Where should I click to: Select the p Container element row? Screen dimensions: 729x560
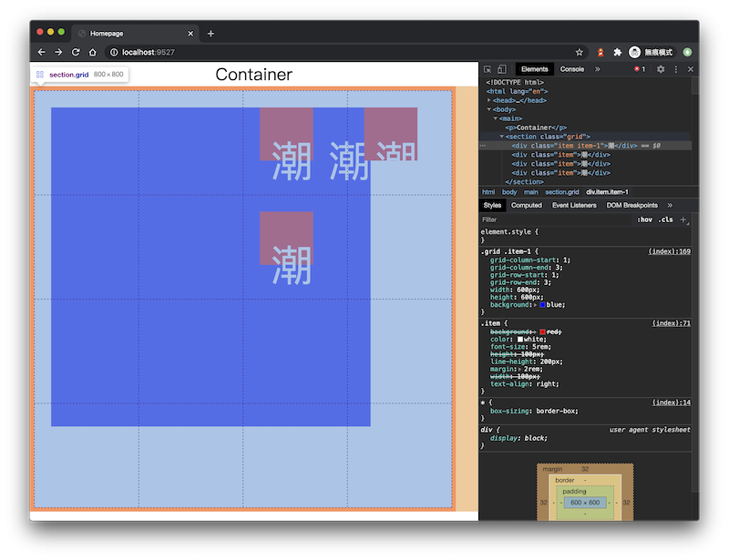point(536,127)
